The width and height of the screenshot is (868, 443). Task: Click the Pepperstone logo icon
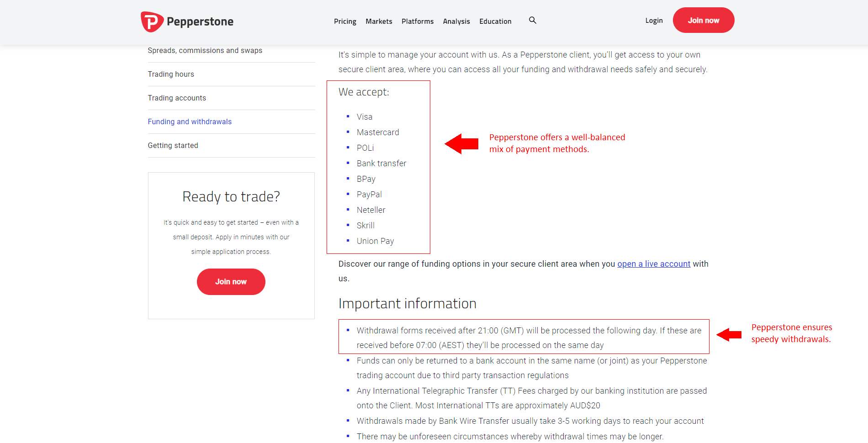pyautogui.click(x=152, y=21)
